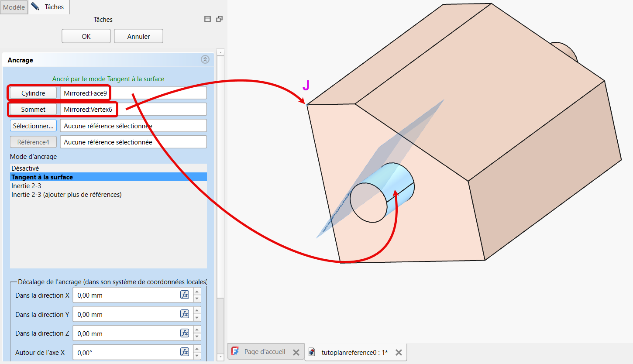The width and height of the screenshot is (633, 364).
Task: Click the Sommet reference button
Action: coord(34,110)
